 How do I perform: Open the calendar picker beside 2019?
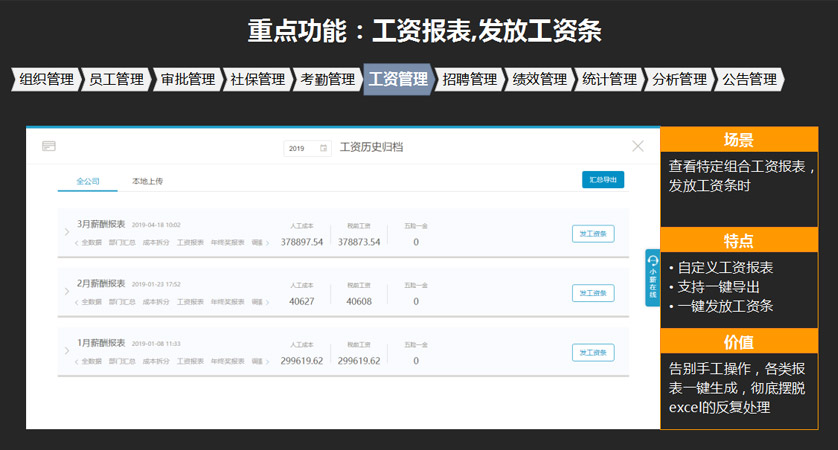[323, 148]
